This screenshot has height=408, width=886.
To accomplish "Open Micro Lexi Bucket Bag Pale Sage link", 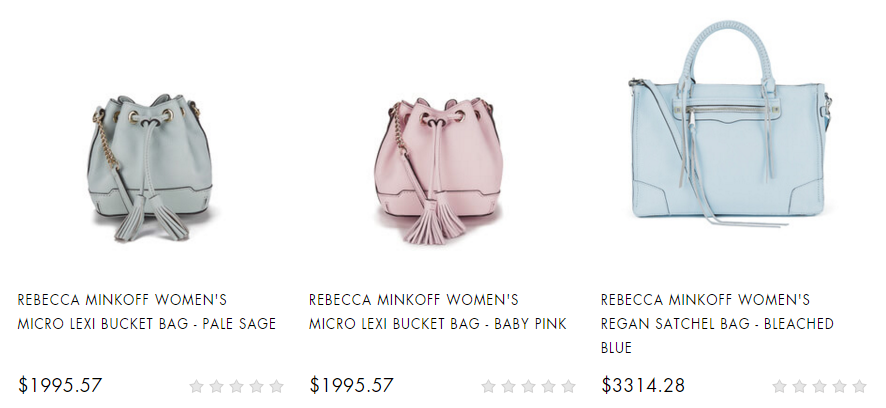I will coord(147,311).
